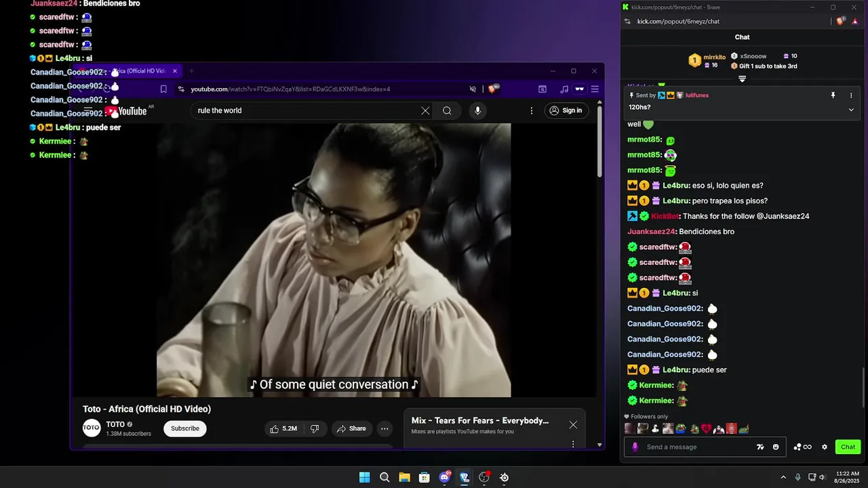Click the red heart recent emote
This screenshot has width=868, height=488.
[706, 428]
